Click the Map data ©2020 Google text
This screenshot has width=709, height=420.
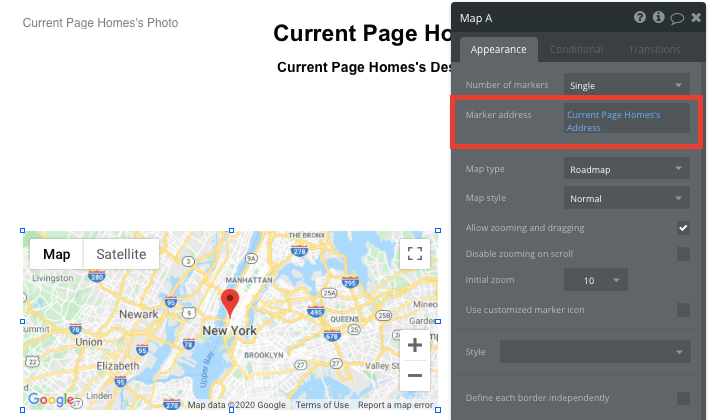pos(236,405)
